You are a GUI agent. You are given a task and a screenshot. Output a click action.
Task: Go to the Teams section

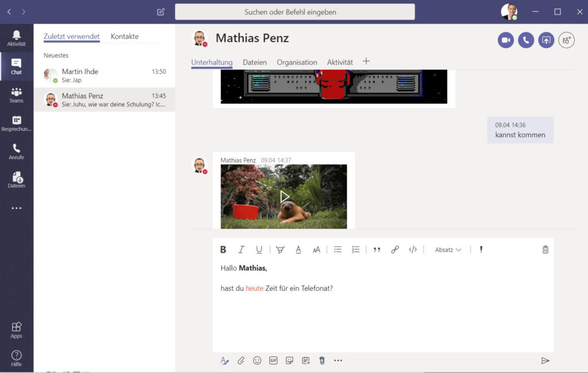click(17, 95)
